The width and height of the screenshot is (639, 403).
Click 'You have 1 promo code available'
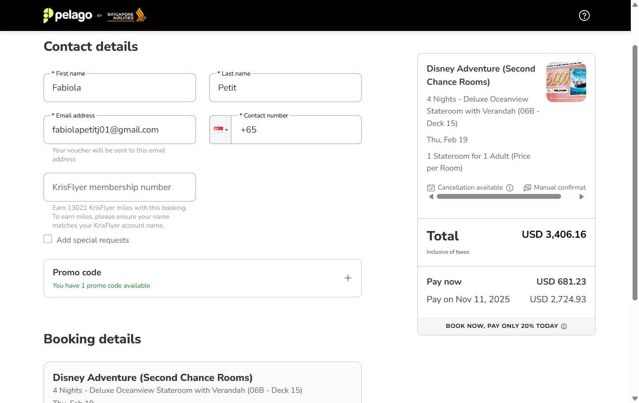101,286
